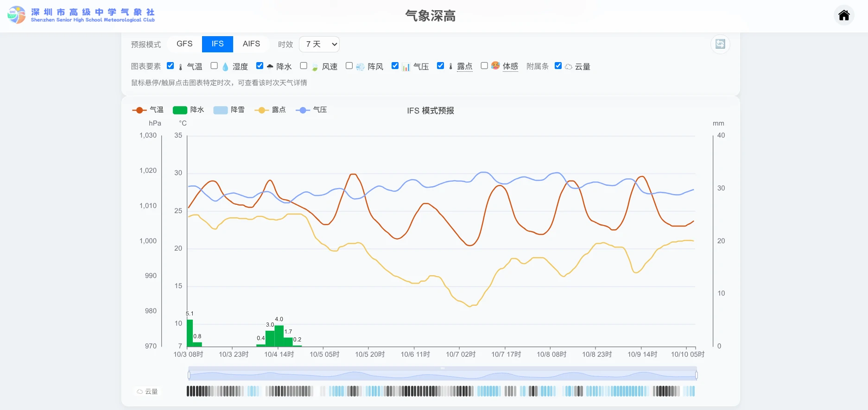
Task: Click the left handle of the time-range slider
Action: point(189,375)
